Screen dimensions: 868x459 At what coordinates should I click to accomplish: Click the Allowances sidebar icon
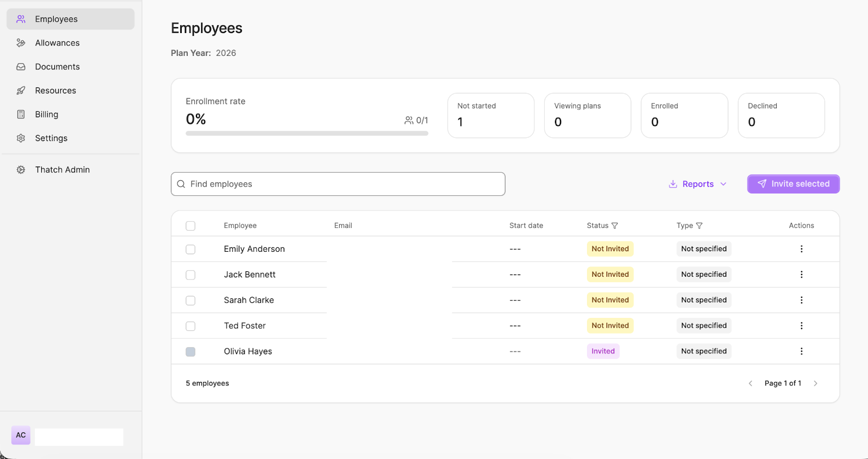point(21,43)
